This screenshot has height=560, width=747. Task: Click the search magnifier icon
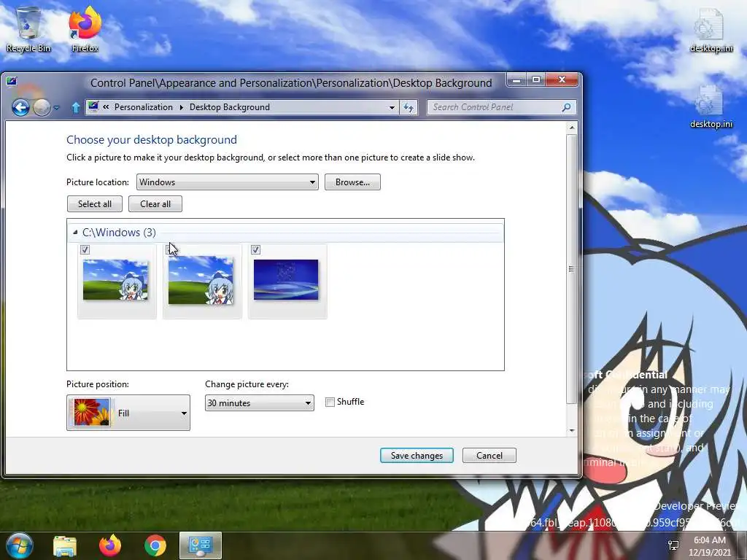point(566,108)
